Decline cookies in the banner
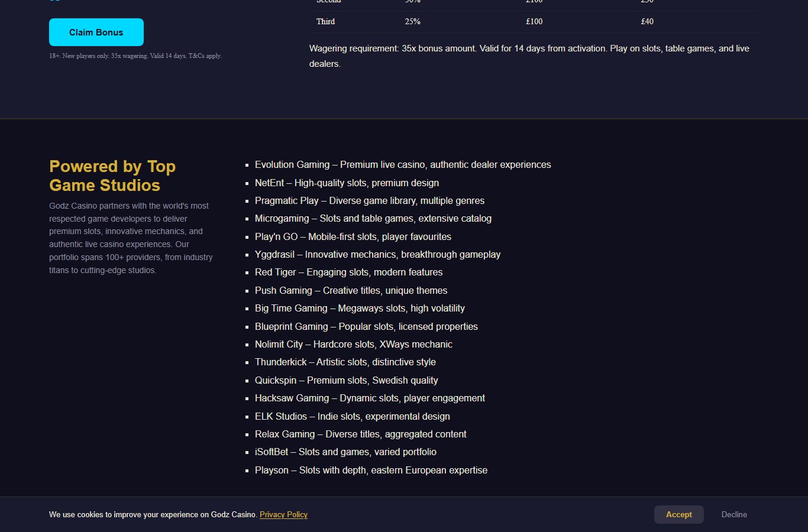The height and width of the screenshot is (532, 808). pos(734,514)
